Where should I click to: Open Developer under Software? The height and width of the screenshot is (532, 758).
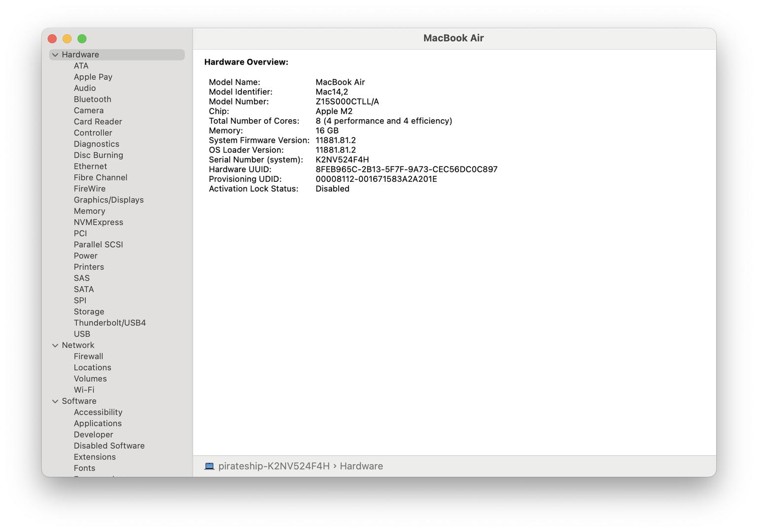point(94,434)
